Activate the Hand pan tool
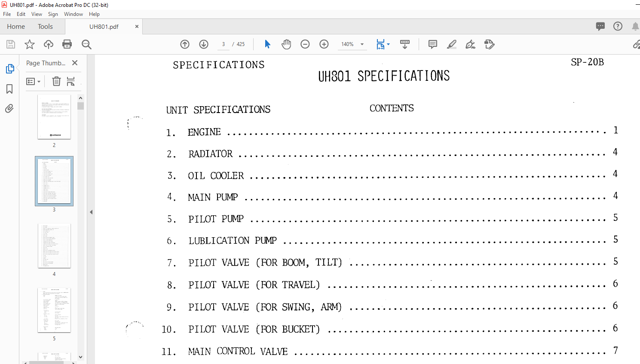 point(286,44)
